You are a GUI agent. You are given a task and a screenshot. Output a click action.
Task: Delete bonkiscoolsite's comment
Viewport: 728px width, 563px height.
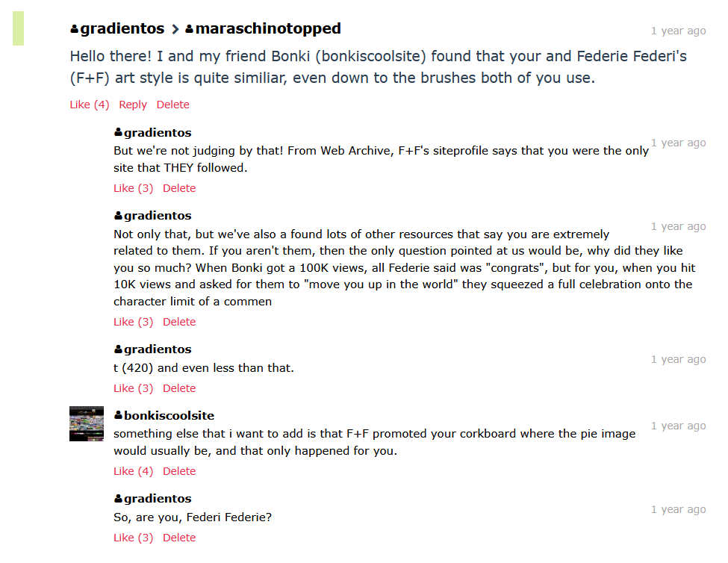pos(179,471)
